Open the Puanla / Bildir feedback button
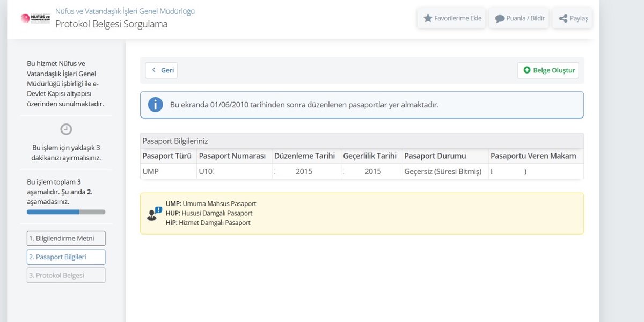The image size is (644, 322). [519, 18]
